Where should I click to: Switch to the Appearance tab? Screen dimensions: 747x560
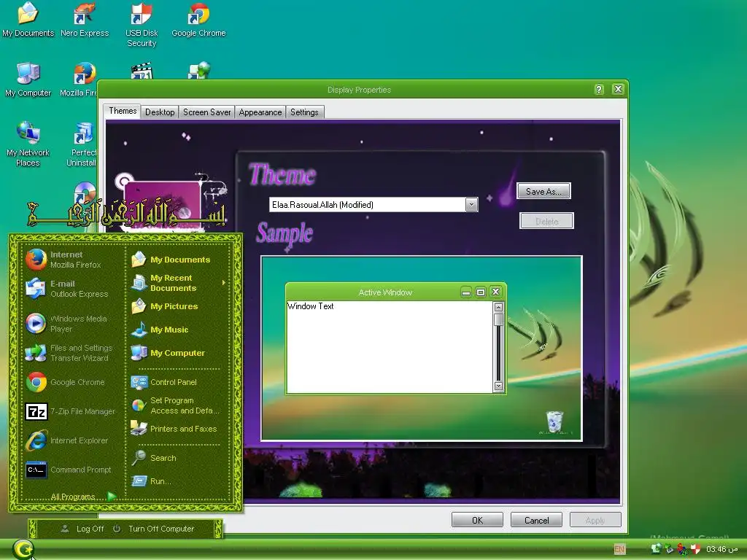click(x=260, y=112)
